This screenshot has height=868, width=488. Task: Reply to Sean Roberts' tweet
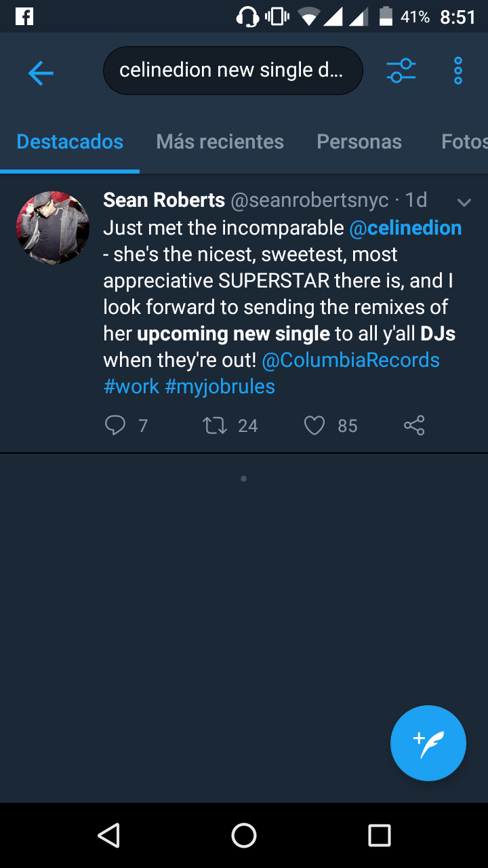point(116,425)
